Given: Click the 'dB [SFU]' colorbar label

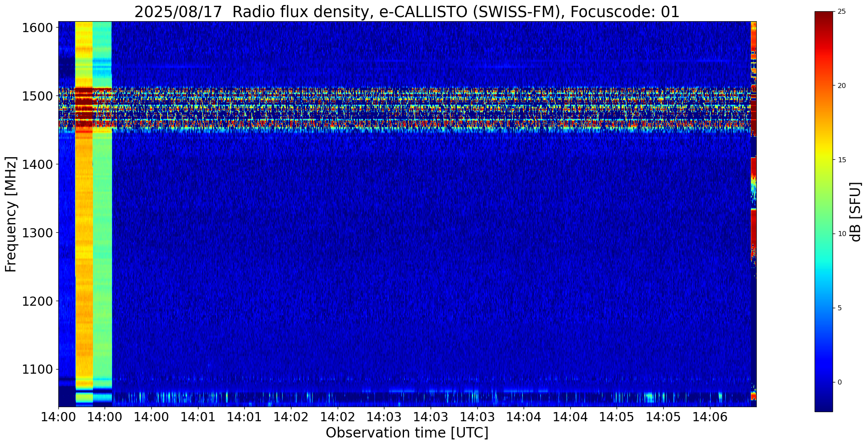Looking at the screenshot, I should (855, 212).
